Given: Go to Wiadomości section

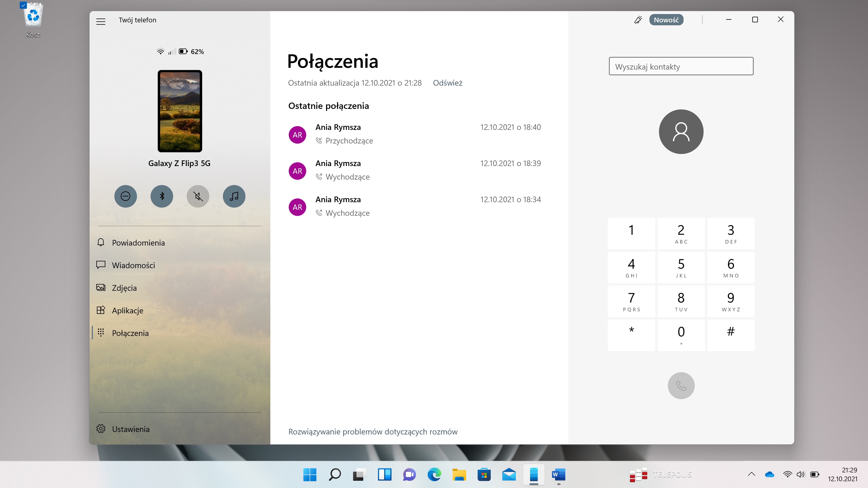Looking at the screenshot, I should point(133,265).
